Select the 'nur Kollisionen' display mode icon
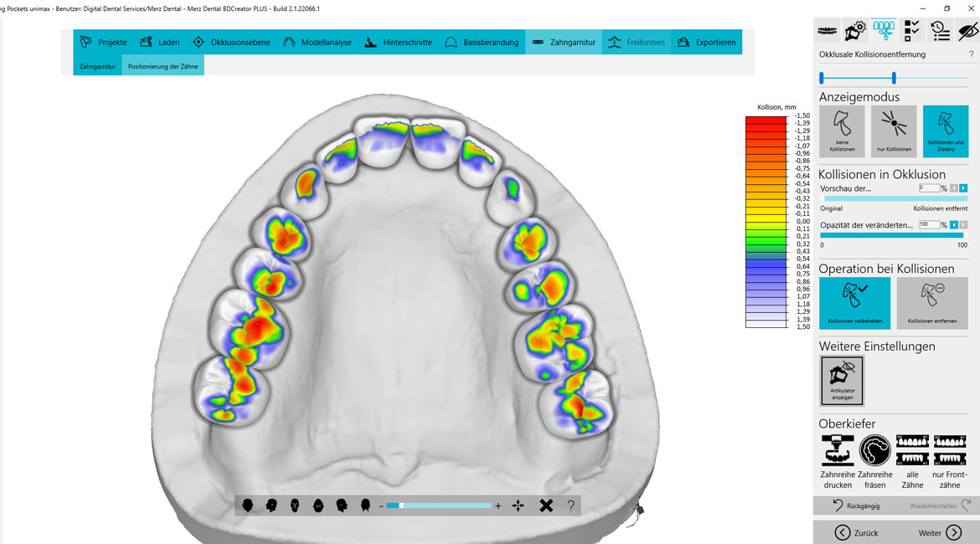This screenshot has height=544, width=980. coord(894,131)
